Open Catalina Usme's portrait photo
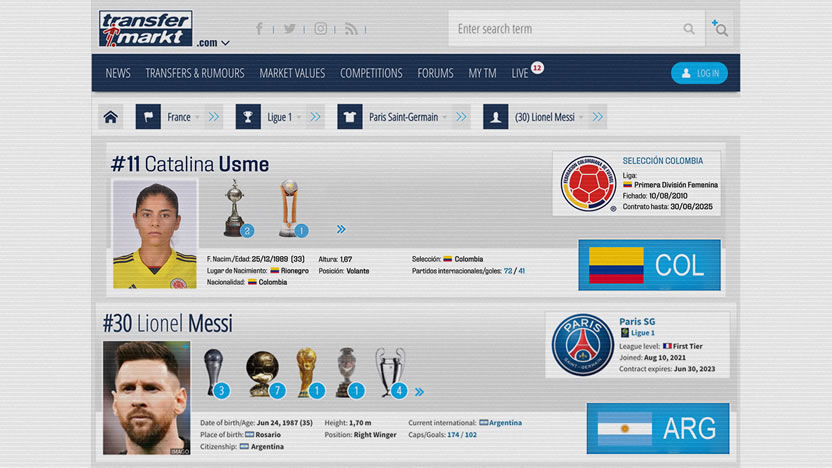832x468 pixels. tap(155, 234)
